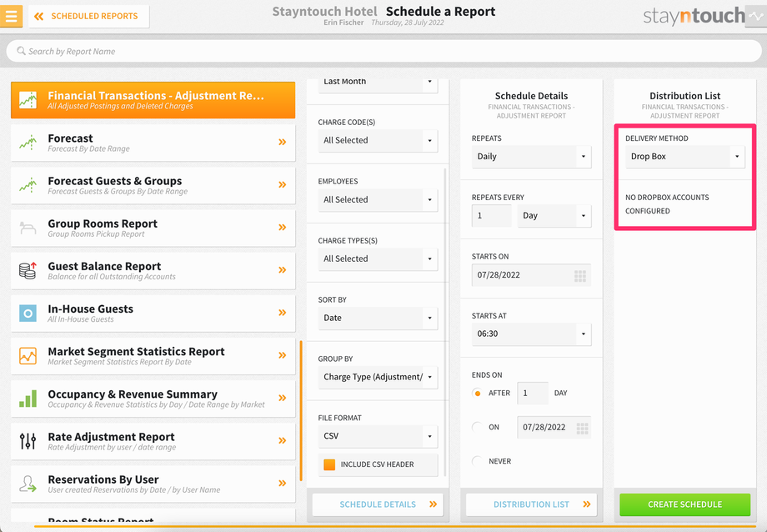767x532 pixels.
Task: Click the In-House Guests row chevrons
Action: pyautogui.click(x=283, y=312)
